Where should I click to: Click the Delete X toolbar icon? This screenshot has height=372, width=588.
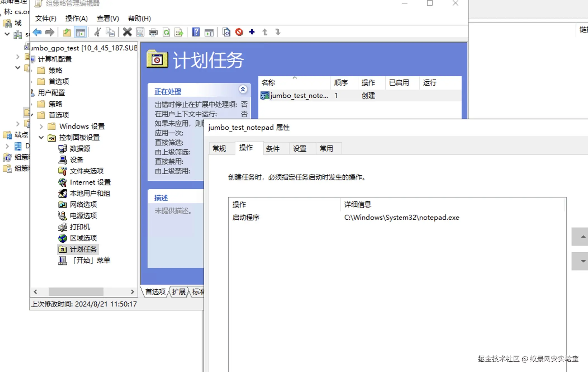point(127,32)
